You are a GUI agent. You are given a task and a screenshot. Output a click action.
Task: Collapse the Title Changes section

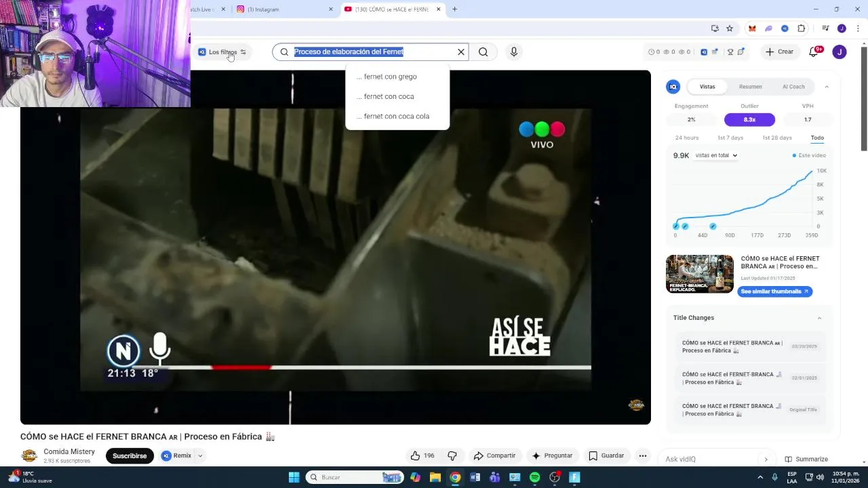[x=819, y=318]
